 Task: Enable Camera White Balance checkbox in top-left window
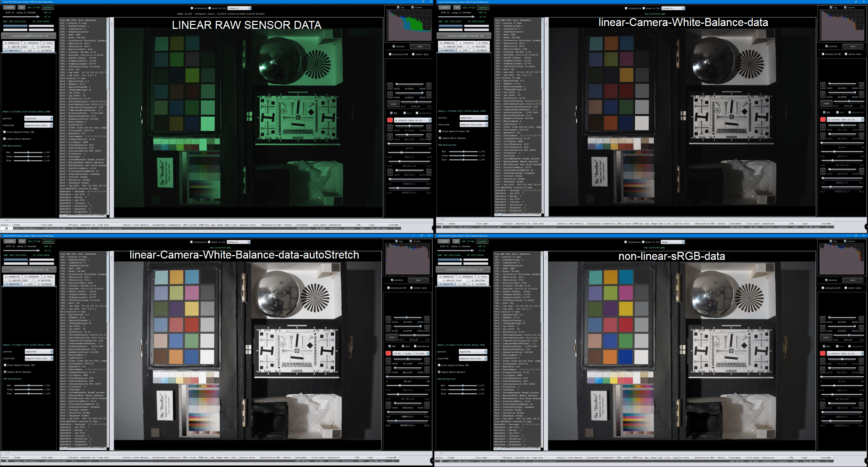click(x=5, y=139)
